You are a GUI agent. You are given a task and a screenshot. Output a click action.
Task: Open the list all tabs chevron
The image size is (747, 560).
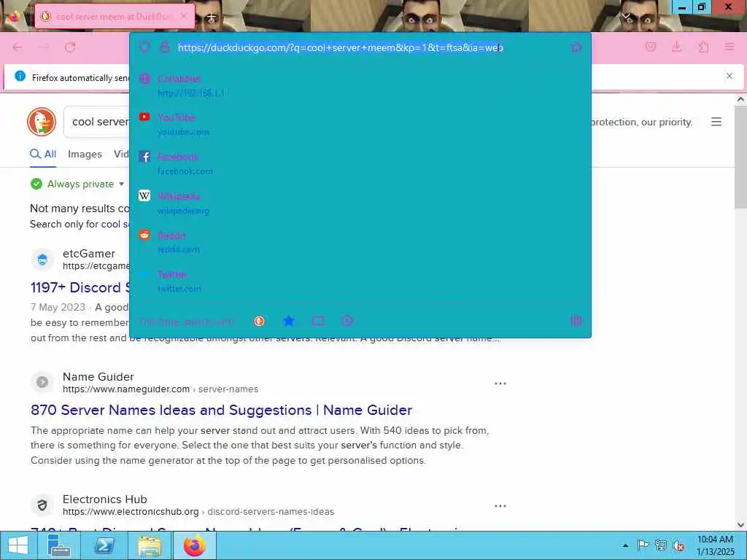point(625,16)
